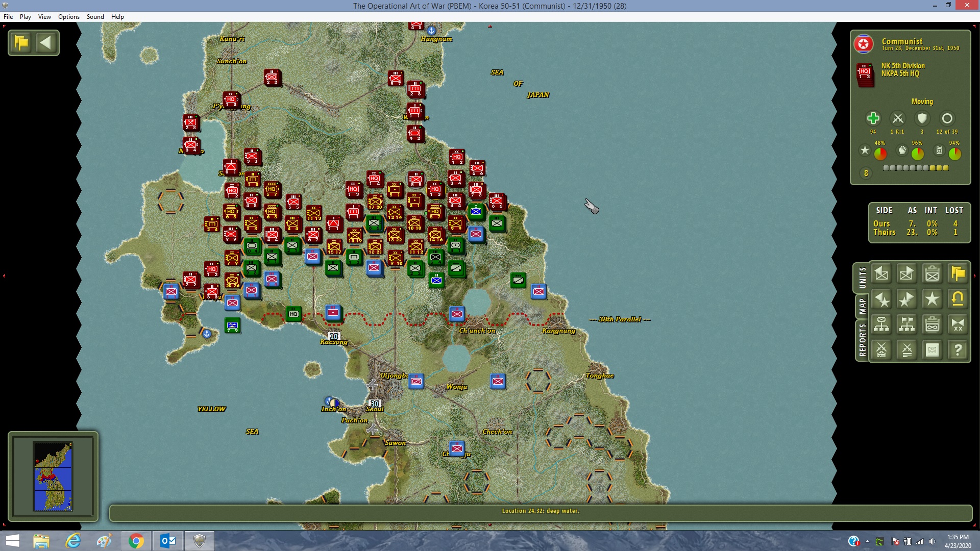The height and width of the screenshot is (551, 980).
Task: Select previous unit envelope icon
Action: (x=881, y=274)
